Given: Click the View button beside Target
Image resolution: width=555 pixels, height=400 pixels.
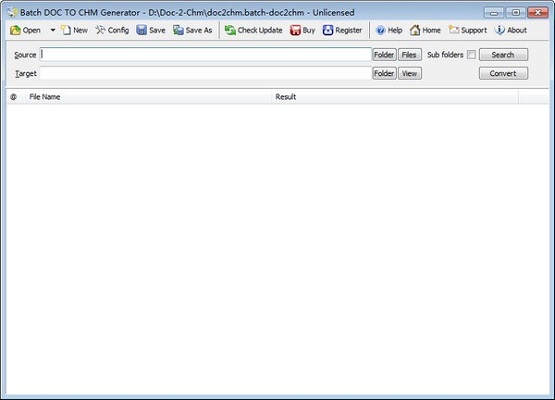Looking at the screenshot, I should (410, 74).
